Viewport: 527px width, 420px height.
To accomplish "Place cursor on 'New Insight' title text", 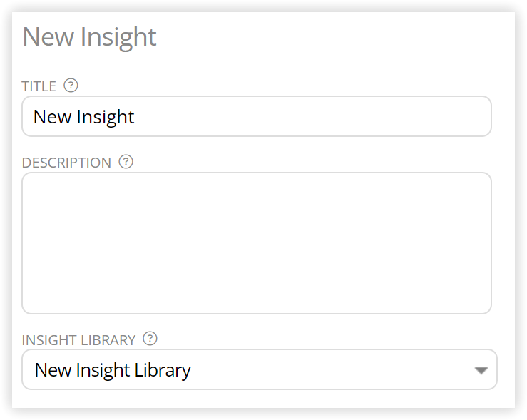I will click(83, 117).
